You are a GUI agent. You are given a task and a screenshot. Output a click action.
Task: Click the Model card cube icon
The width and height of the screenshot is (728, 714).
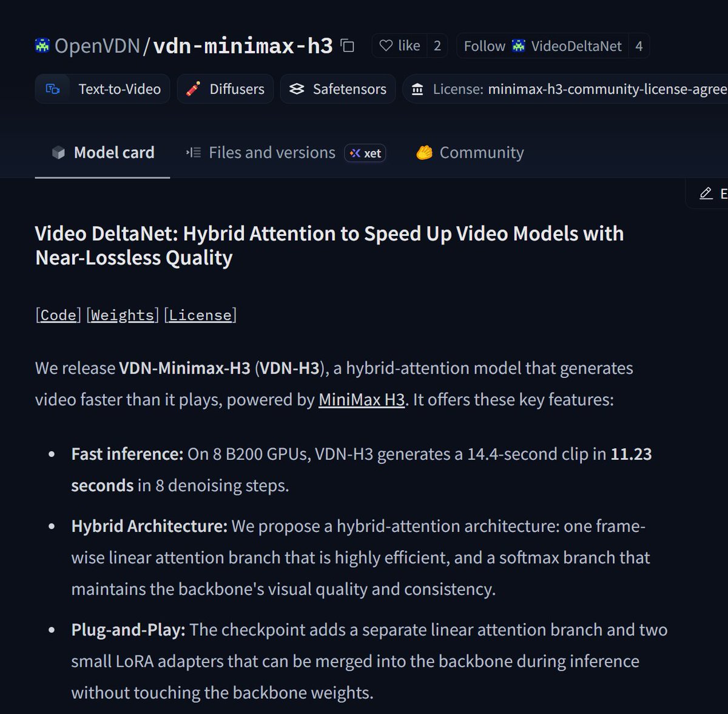(58, 153)
